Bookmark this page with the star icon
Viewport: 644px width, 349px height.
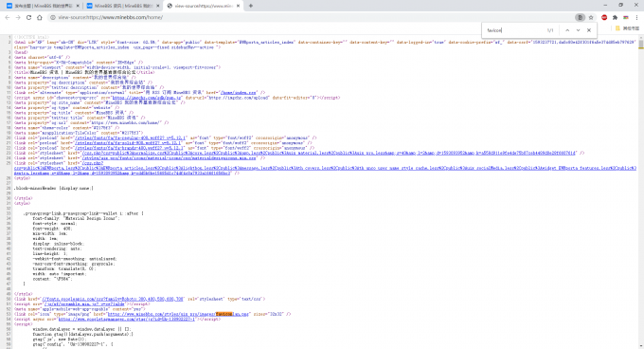[x=591, y=17]
